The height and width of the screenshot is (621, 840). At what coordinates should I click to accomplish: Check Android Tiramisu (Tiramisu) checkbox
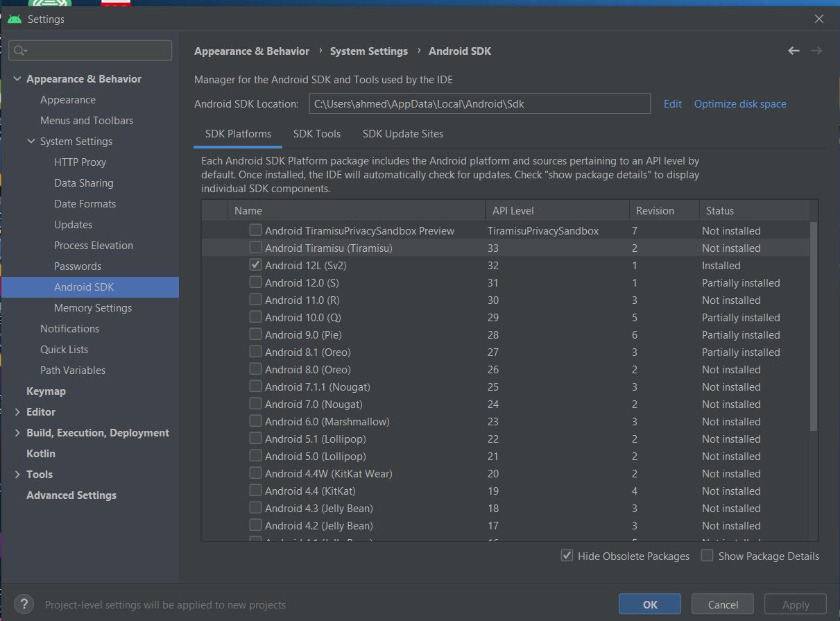tap(256, 247)
